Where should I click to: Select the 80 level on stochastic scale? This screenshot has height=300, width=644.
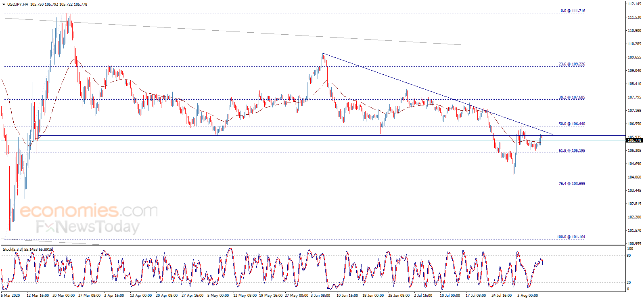pyautogui.click(x=629, y=256)
